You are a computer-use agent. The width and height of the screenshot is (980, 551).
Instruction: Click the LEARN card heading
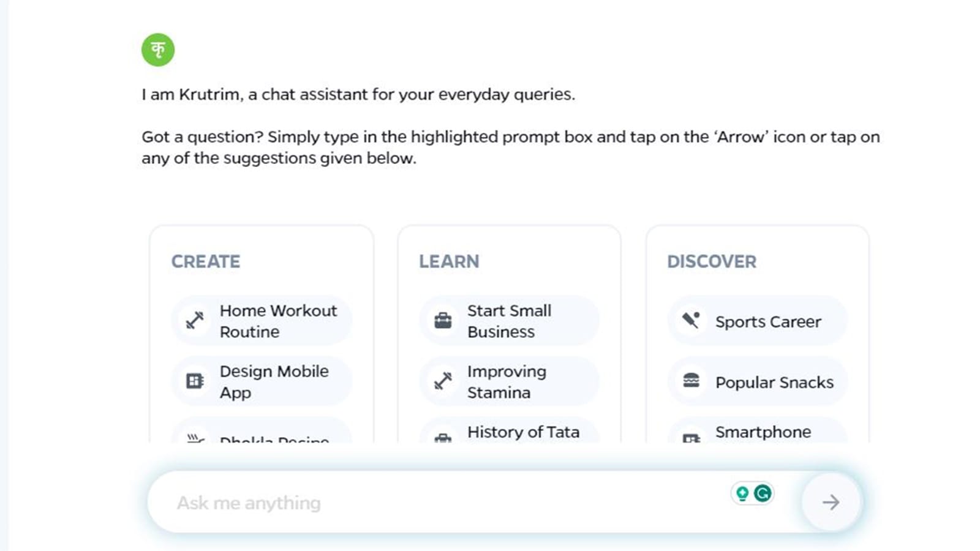449,262
